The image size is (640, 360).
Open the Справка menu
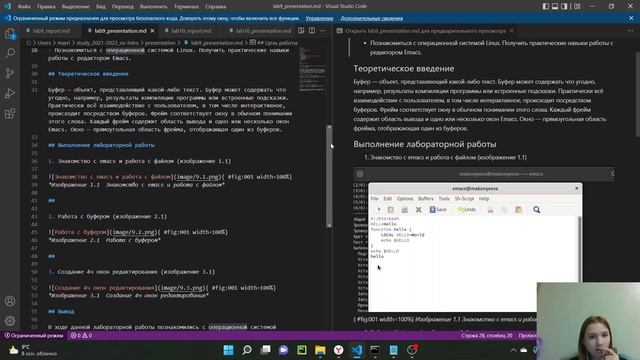pos(215,7)
